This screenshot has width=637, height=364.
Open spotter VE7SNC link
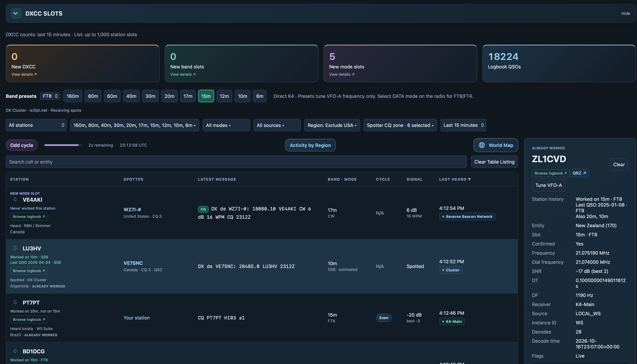tap(133, 263)
